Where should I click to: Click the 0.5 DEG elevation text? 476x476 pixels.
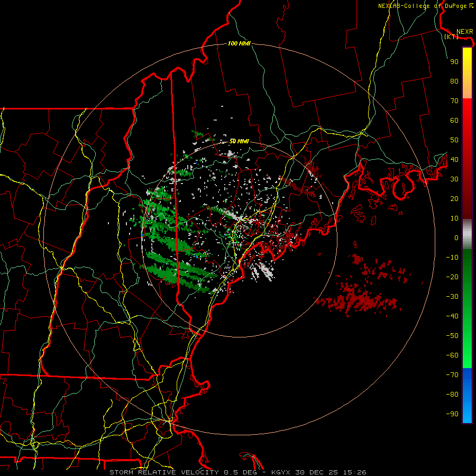[241, 472]
